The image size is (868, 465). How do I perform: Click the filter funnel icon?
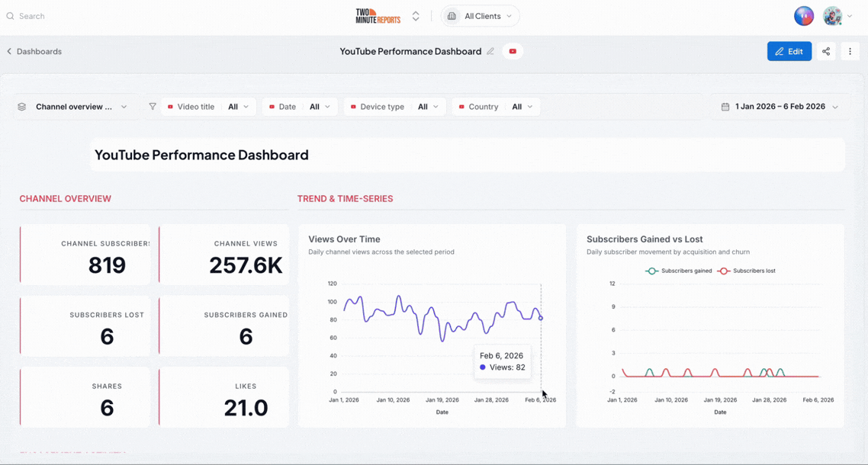point(153,106)
